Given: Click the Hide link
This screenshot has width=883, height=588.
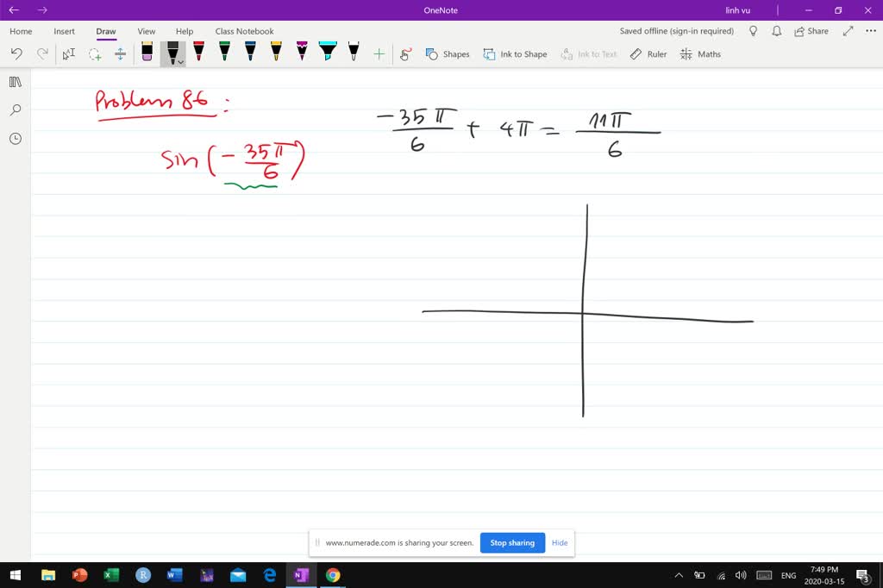Looking at the screenshot, I should 560,543.
